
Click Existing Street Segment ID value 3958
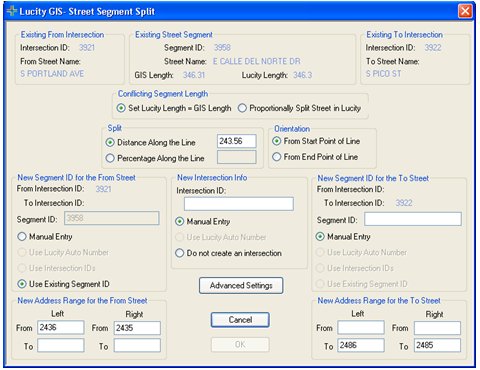click(x=222, y=48)
